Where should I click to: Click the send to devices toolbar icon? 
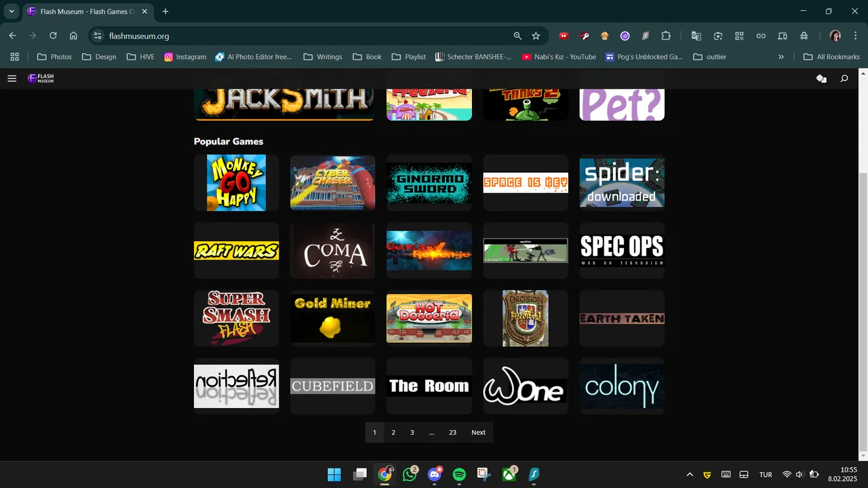coord(783,36)
